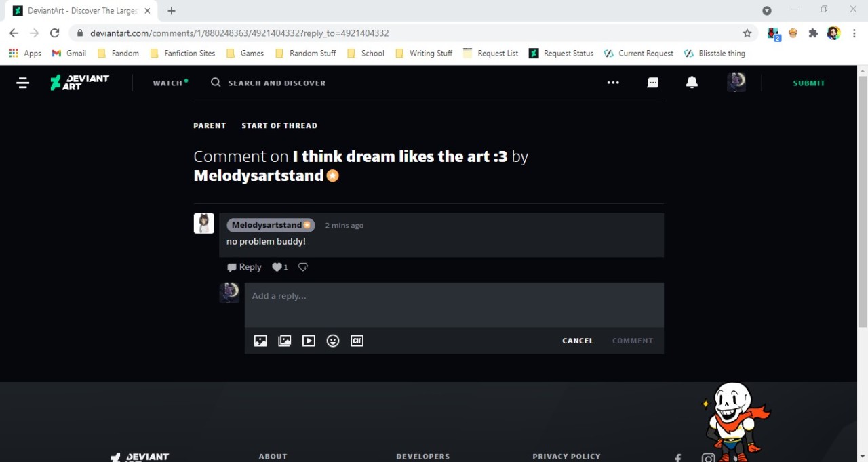Image resolution: width=868 pixels, height=462 pixels.
Task: Jump to Start of Thread
Action: point(279,125)
